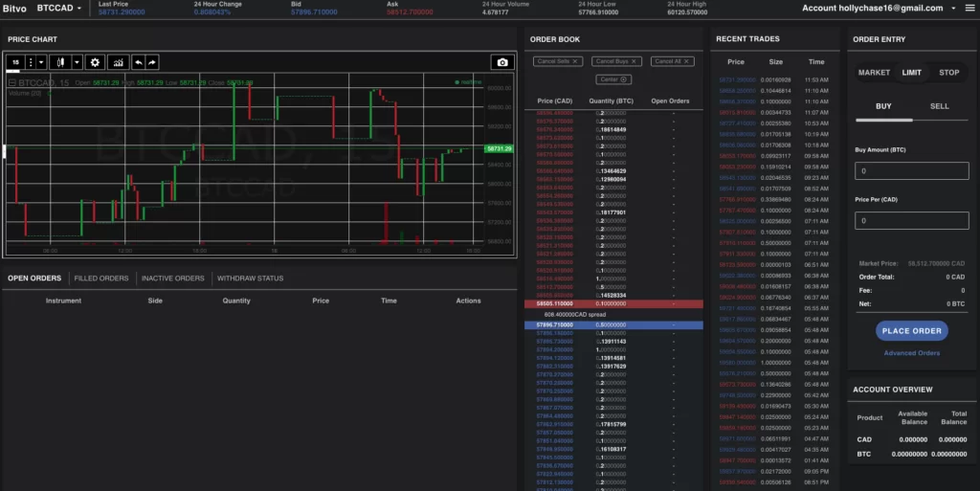Open the Withdraw Status tab
The width and height of the screenshot is (980, 491).
250,278
